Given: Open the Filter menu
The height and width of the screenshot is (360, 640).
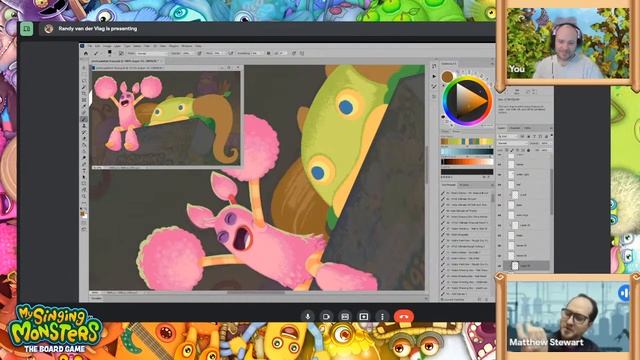Looking at the screenshot, I should 147,46.
